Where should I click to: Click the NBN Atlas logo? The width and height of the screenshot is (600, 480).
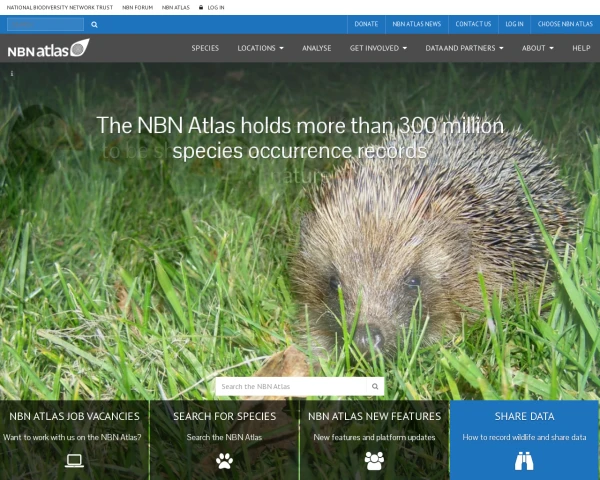49,48
